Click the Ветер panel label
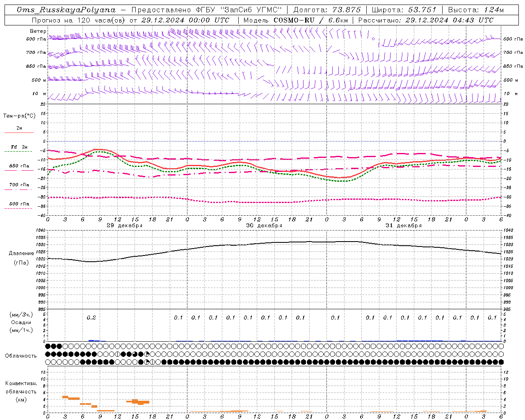Image resolution: width=525 pixels, height=420 pixels. (38, 31)
